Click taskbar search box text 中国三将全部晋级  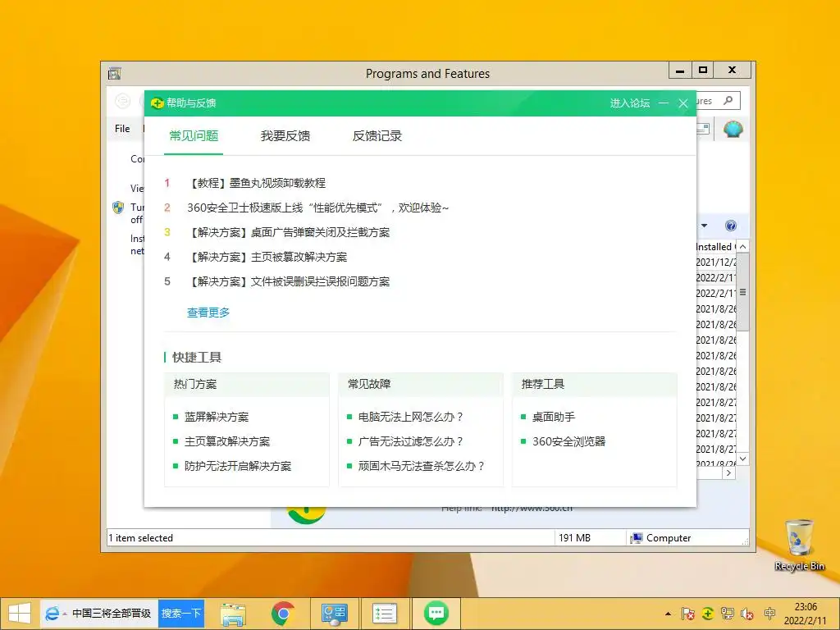112,614
